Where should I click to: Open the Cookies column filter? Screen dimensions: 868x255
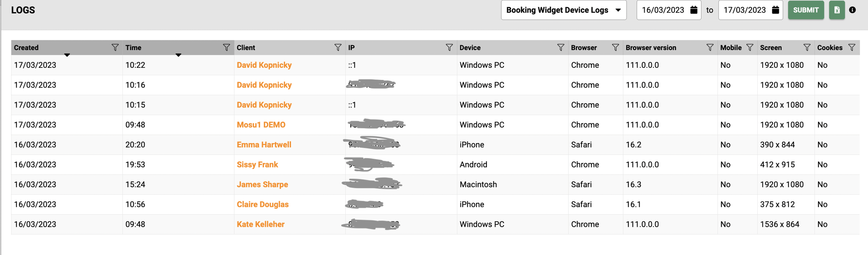852,48
